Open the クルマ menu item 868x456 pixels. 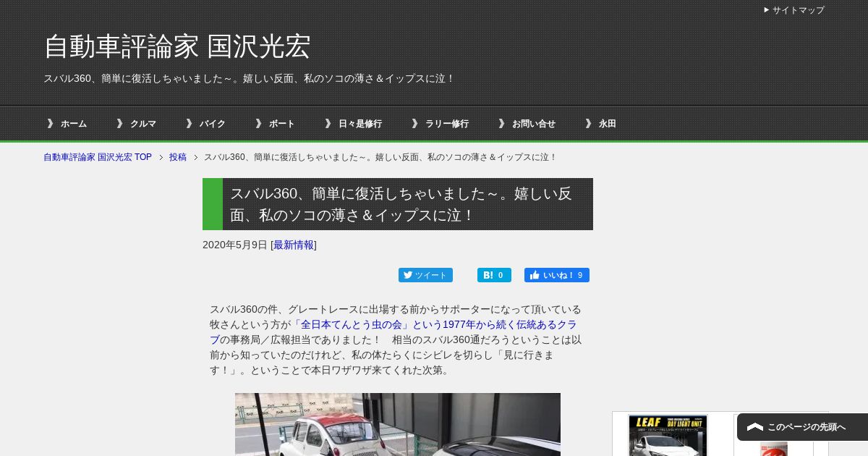pyautogui.click(x=143, y=124)
